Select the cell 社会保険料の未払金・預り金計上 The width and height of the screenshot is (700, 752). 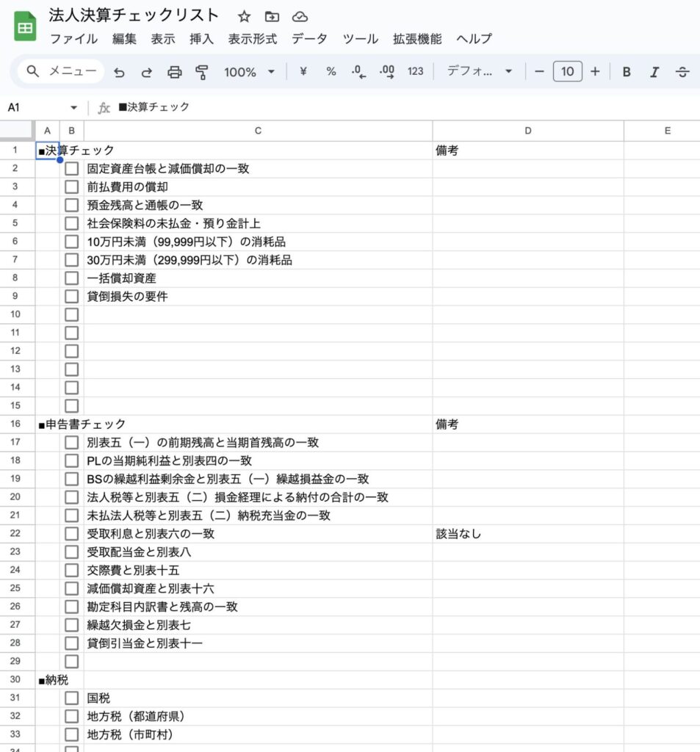pyautogui.click(x=258, y=223)
